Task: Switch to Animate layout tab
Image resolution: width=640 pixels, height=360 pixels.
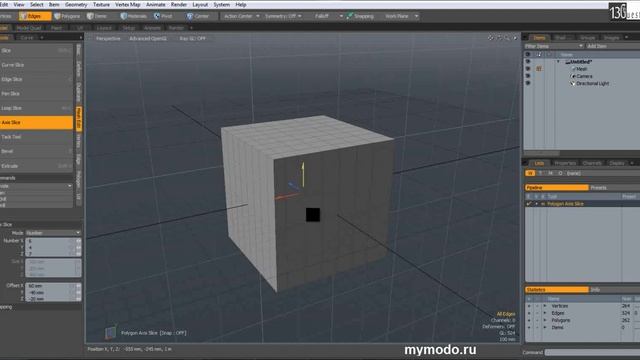Action: click(152, 28)
